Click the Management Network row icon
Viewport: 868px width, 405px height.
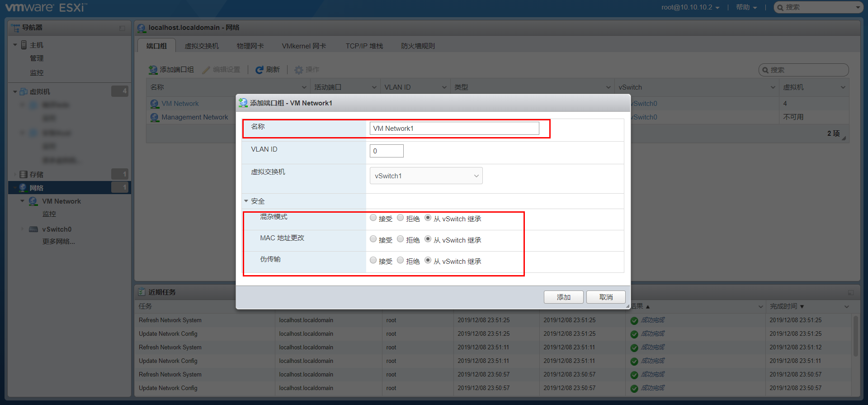155,117
